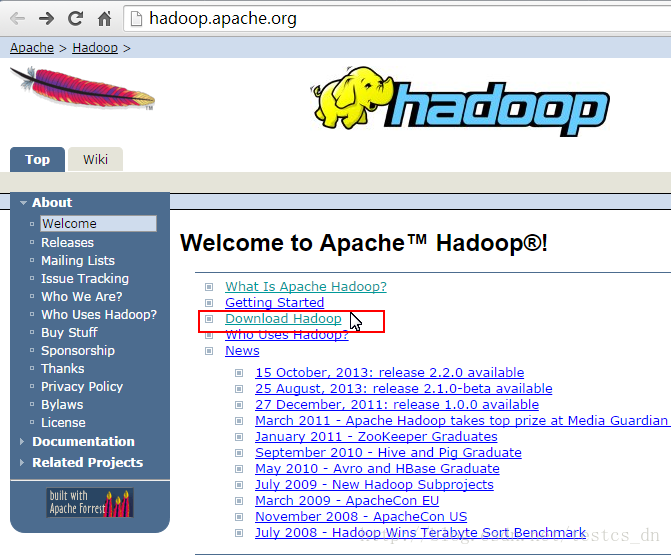Open the What Is Apache Hadoop? link
The width and height of the screenshot is (671, 555).
[x=306, y=286]
